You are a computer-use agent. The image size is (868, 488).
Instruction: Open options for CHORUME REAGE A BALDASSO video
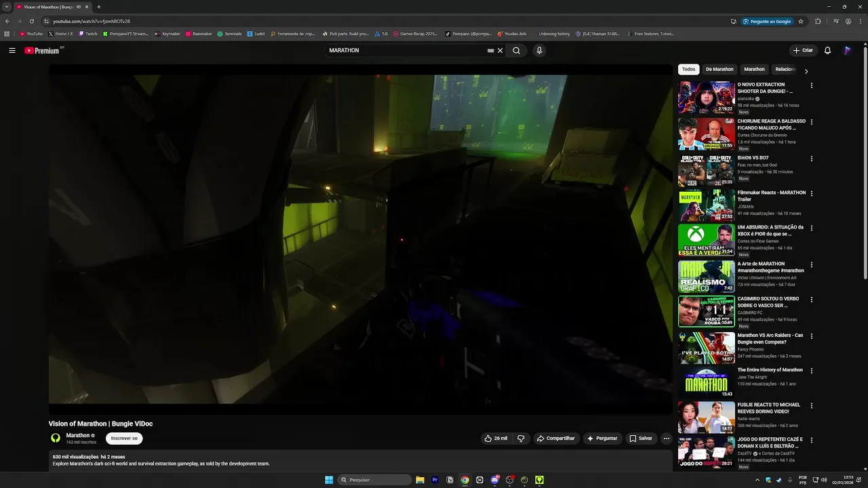811,122
